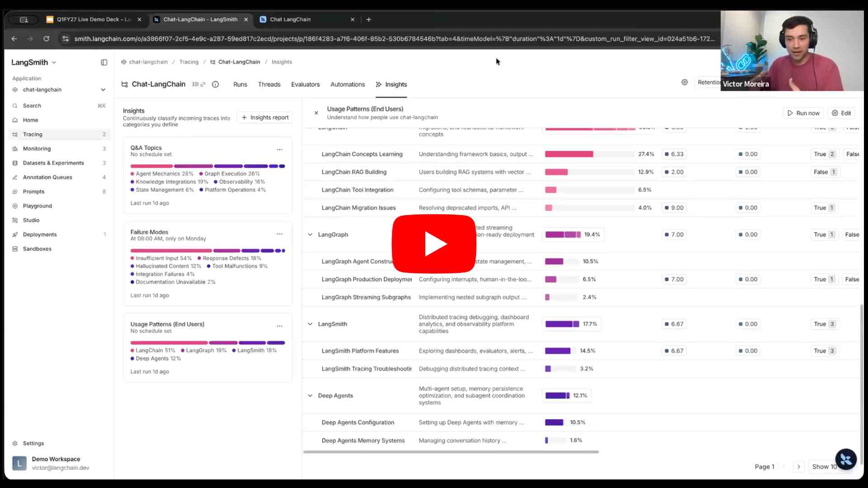Click the Annotation Queues sidebar icon
The width and height of the screenshot is (868, 488).
(15, 177)
